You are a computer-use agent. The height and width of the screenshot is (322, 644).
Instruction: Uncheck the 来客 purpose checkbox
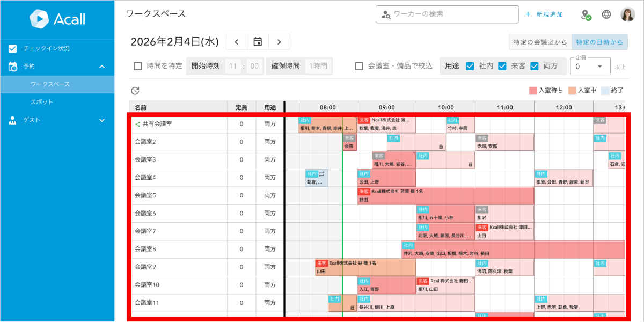coord(502,66)
